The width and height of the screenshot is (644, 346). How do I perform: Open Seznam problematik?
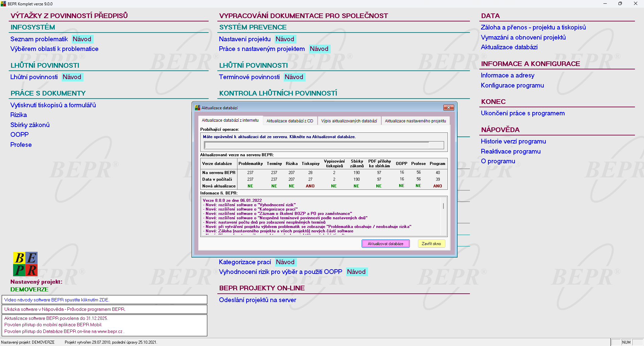39,39
